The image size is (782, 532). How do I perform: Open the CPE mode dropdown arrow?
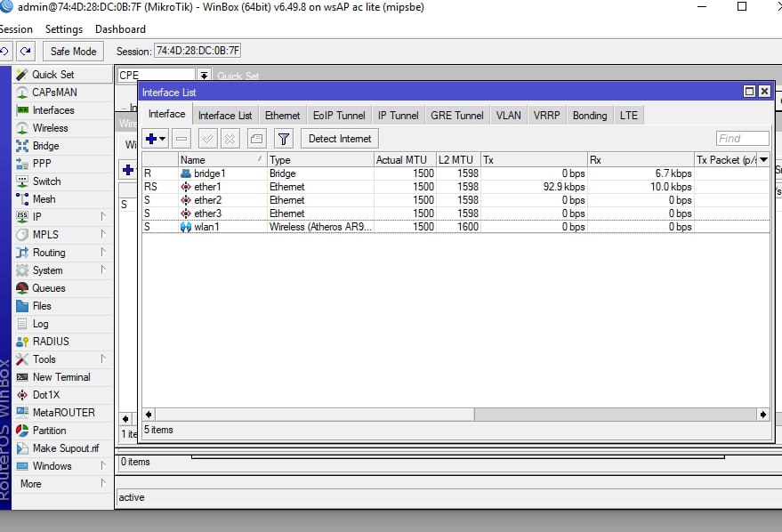pos(204,76)
